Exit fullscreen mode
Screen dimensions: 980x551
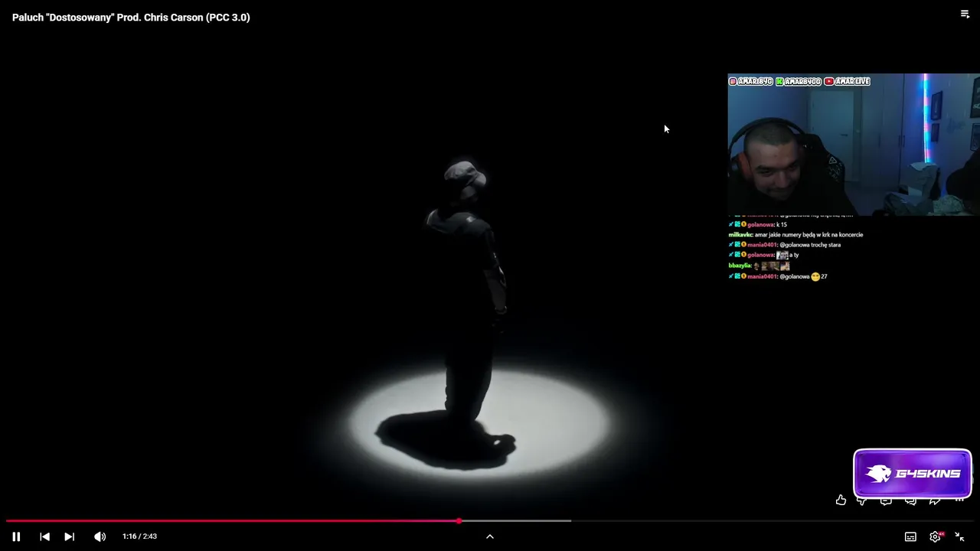pyautogui.click(x=959, y=537)
